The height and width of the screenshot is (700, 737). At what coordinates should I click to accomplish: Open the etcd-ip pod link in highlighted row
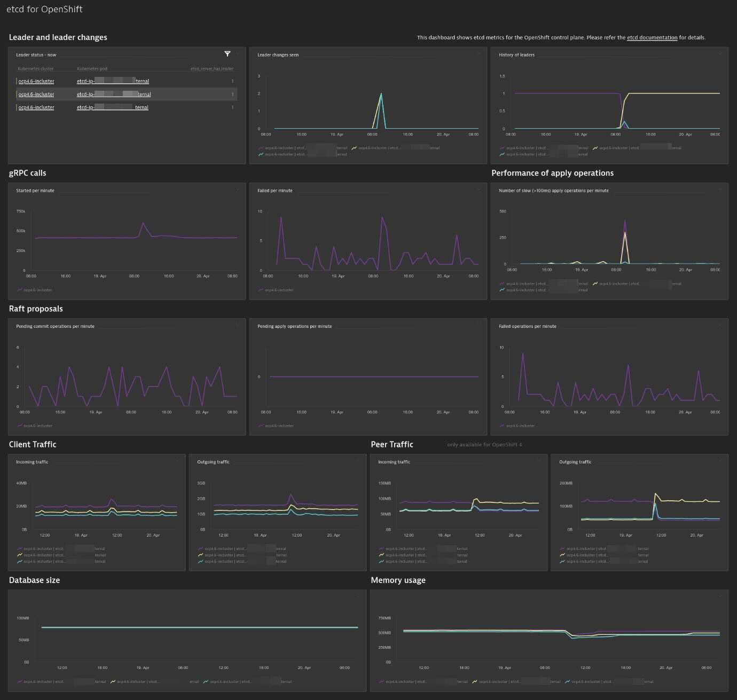pos(114,95)
